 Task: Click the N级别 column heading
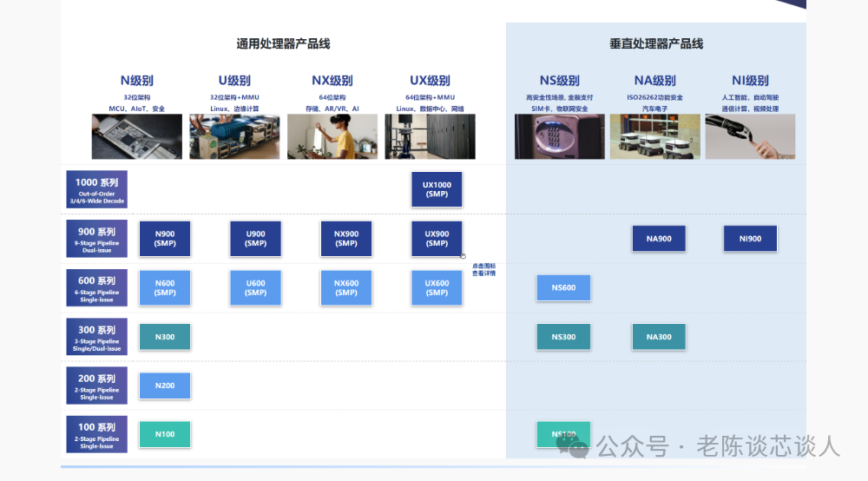coord(137,81)
